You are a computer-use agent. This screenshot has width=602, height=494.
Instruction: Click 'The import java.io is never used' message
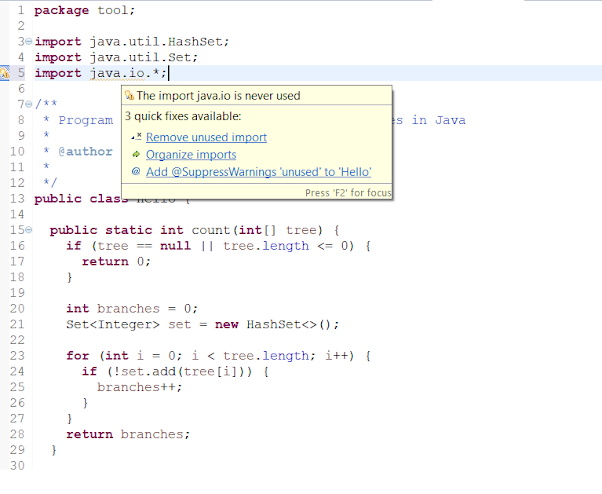pyautogui.click(x=218, y=96)
